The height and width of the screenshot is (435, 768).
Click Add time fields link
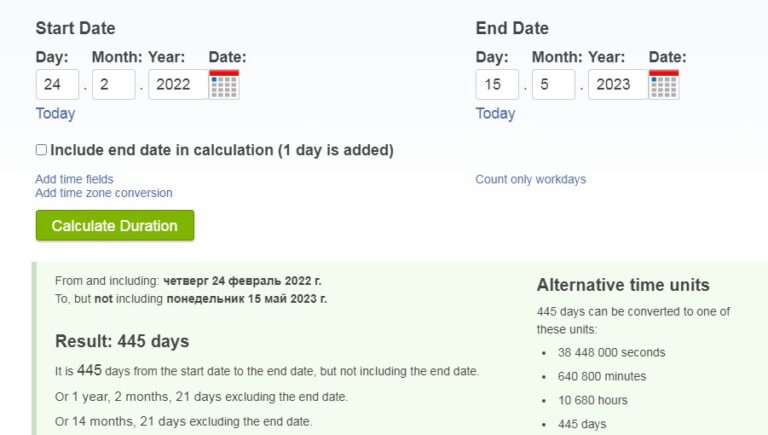click(74, 179)
